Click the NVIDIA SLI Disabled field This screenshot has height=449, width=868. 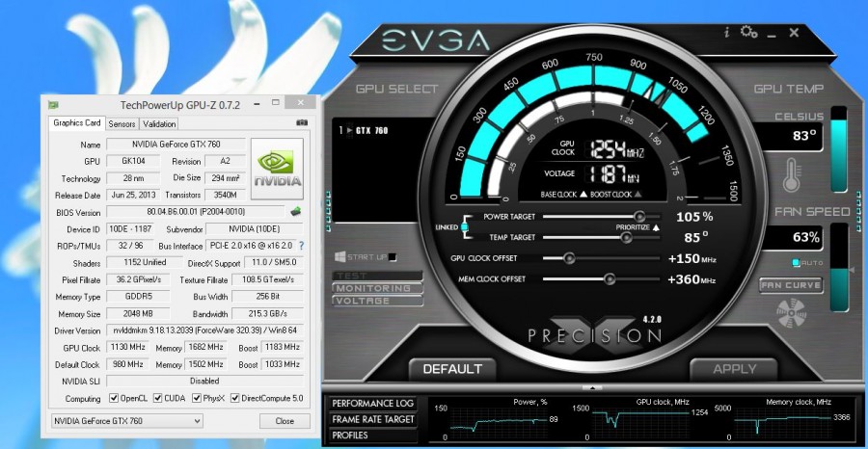[x=204, y=381]
